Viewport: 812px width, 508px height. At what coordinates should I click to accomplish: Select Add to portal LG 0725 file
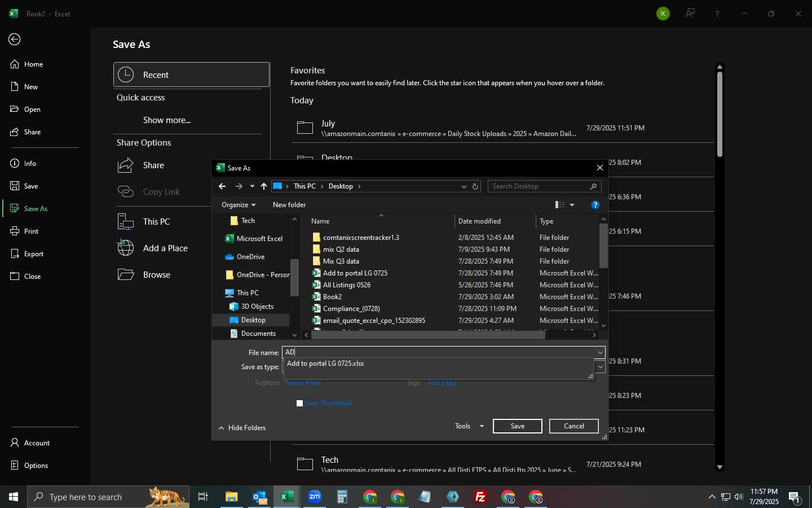click(355, 273)
